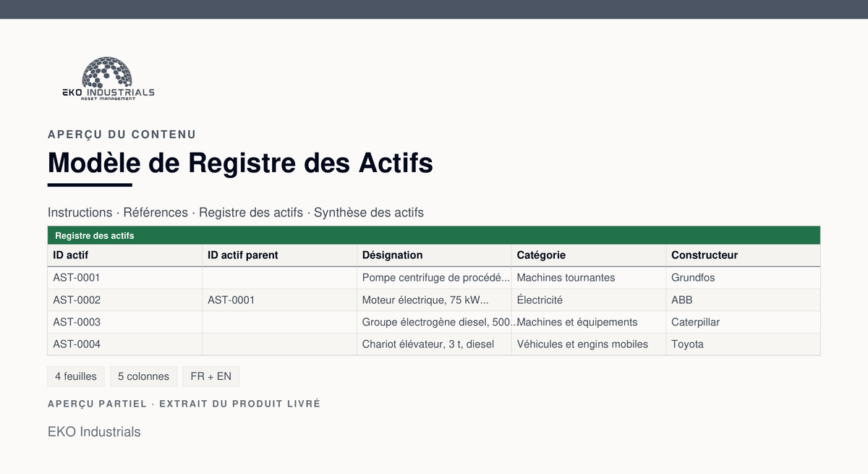Click 'Véhicules et engins mobiles' category cell
Screen dimensions: 868x474
point(589,344)
